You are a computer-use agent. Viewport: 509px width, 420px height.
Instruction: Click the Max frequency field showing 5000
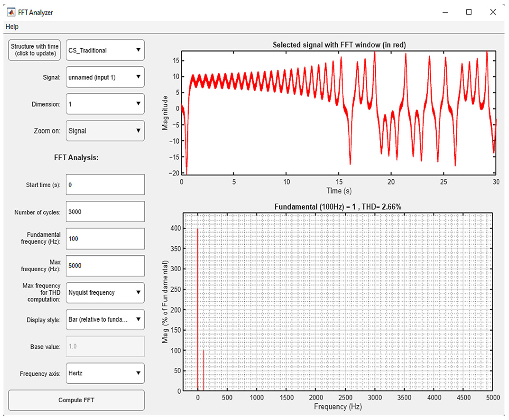(105, 265)
